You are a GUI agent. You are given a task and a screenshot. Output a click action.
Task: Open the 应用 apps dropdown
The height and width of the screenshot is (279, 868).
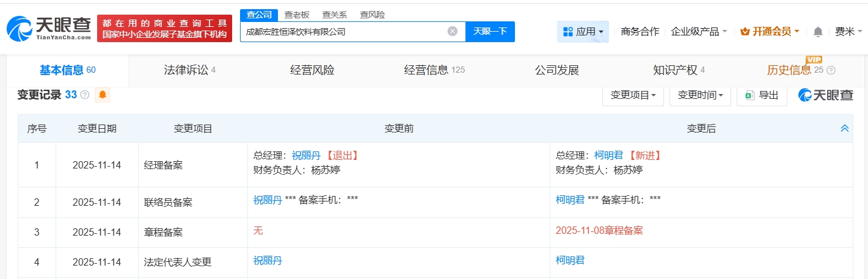point(583,31)
